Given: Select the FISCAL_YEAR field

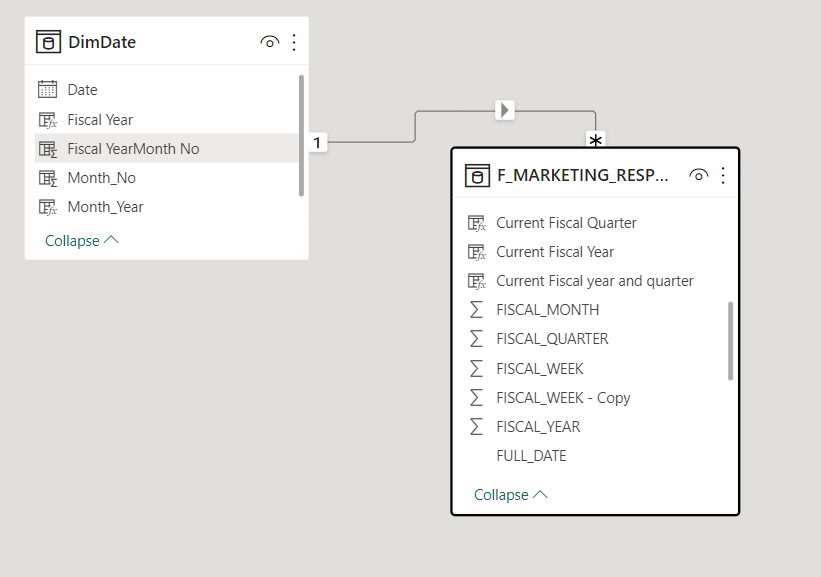Looking at the screenshot, I should [x=595, y=427].
